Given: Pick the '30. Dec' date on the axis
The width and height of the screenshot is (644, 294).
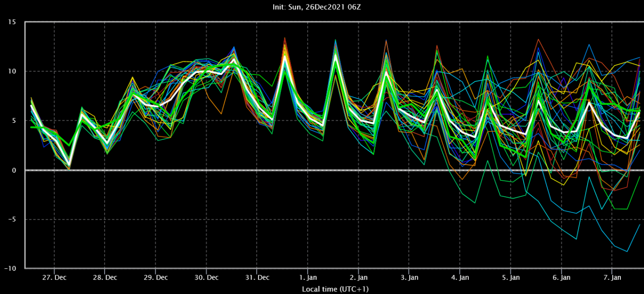Looking at the screenshot, I should pyautogui.click(x=206, y=277).
